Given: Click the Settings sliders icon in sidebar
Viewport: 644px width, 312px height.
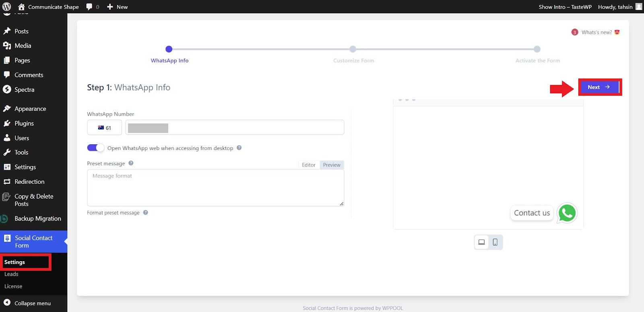Looking at the screenshot, I should [7, 167].
